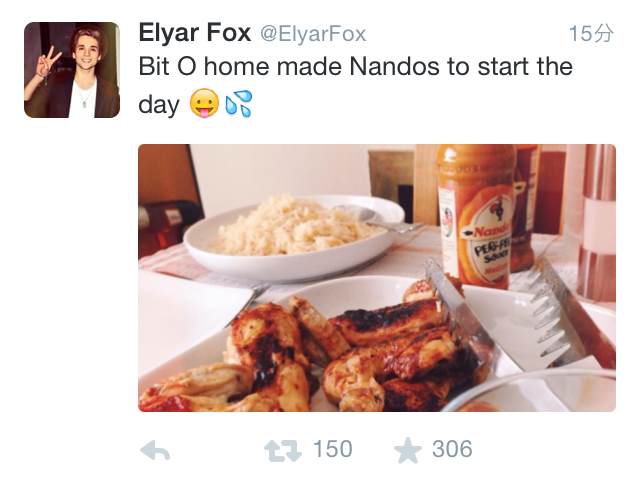Click the word "Nandos" in the tweet
This screenshot has width=640, height=487.
coord(394,66)
